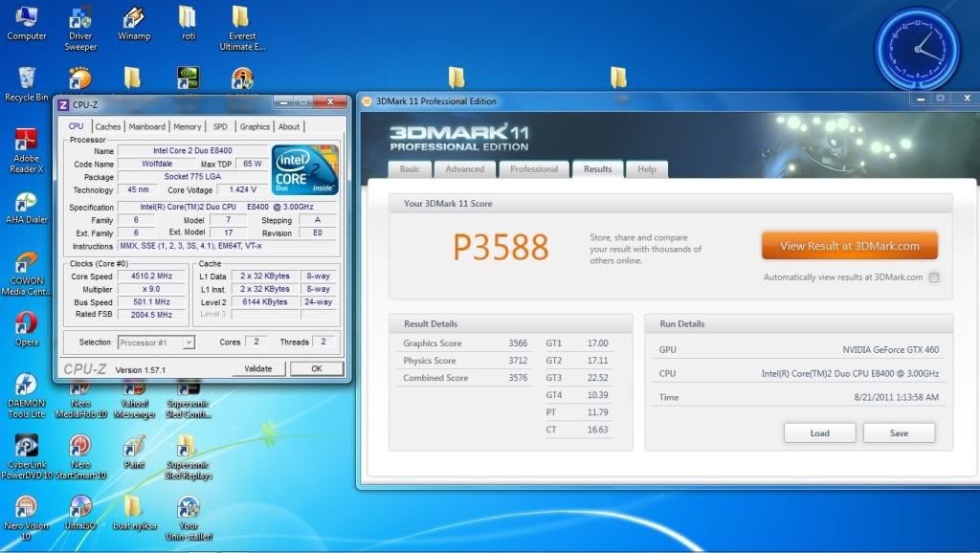Switch to the Caches tab in CPU-Z
This screenshot has height=553, width=980.
pyautogui.click(x=107, y=126)
